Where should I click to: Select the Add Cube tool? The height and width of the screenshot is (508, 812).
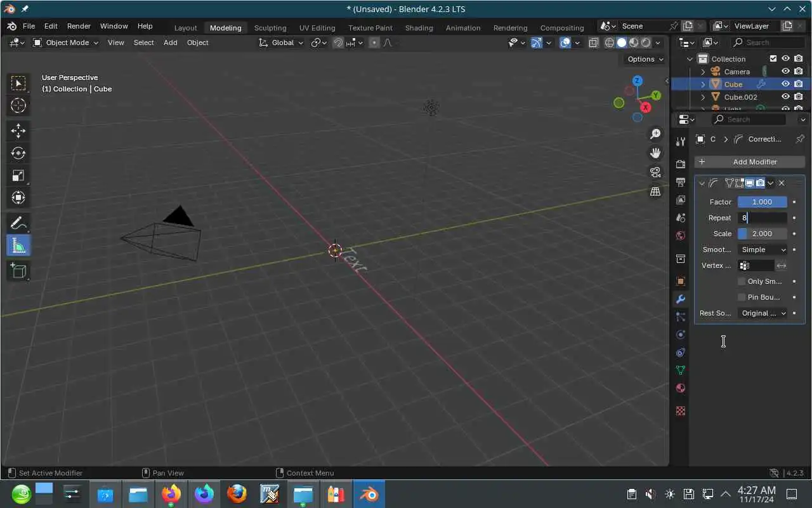[18, 271]
